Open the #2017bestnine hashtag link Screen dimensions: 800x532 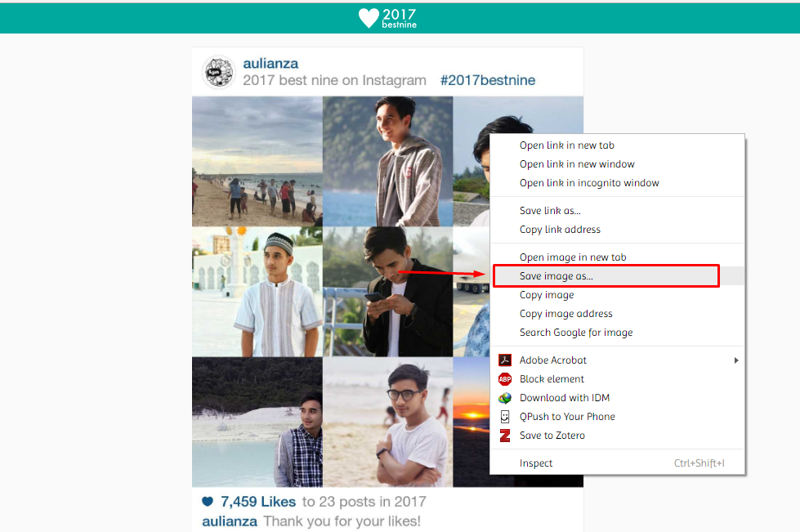[x=488, y=80]
